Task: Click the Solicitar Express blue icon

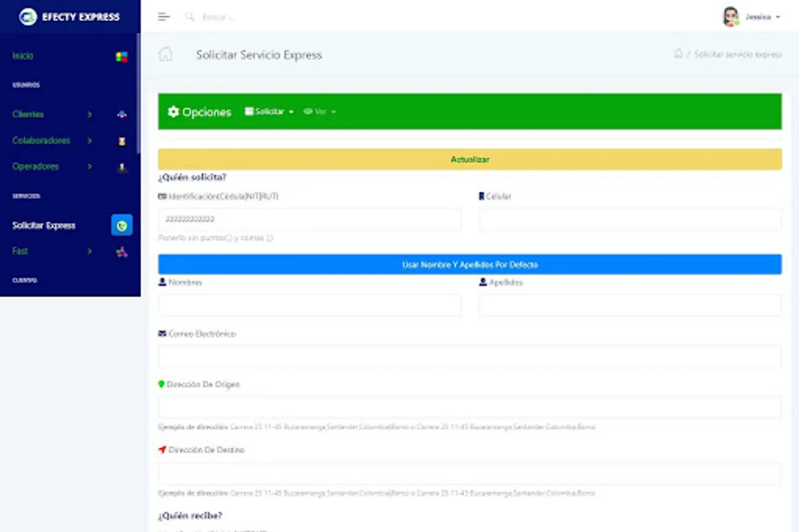Action: click(122, 225)
